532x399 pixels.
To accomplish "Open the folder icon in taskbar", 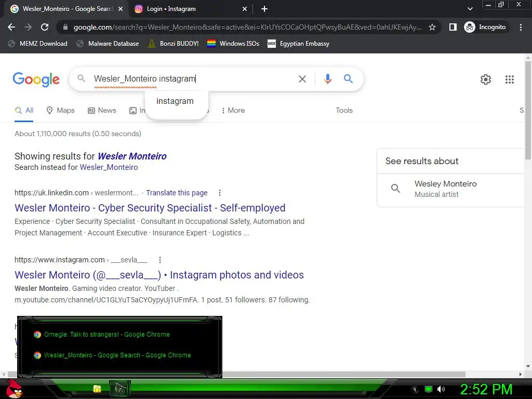I will [x=97, y=389].
